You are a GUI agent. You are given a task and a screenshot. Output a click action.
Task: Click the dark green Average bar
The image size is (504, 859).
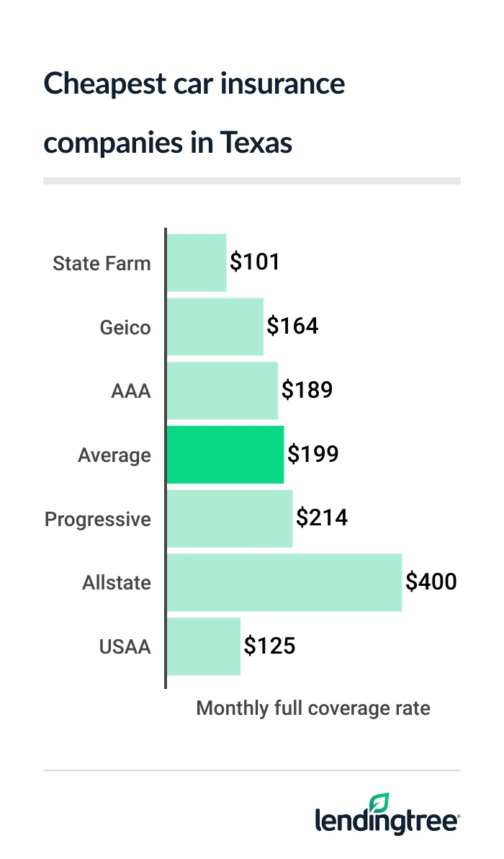coord(225,455)
